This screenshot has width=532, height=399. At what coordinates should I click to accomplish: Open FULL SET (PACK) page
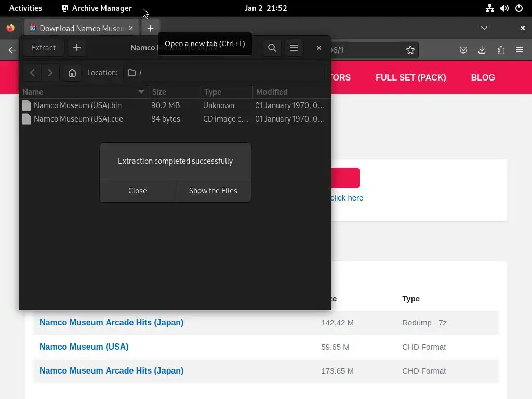(410, 77)
